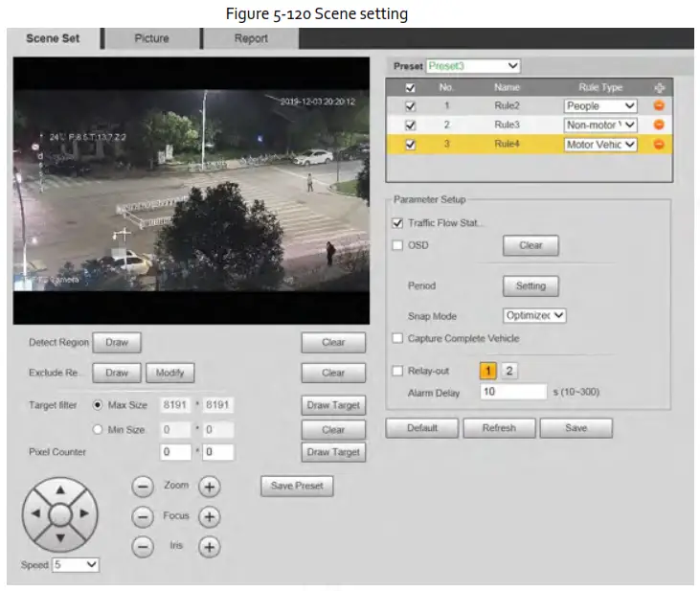Image resolution: width=700 pixels, height=591 pixels.
Task: Disable Traffic Flow Stat checkbox
Action: [x=397, y=222]
